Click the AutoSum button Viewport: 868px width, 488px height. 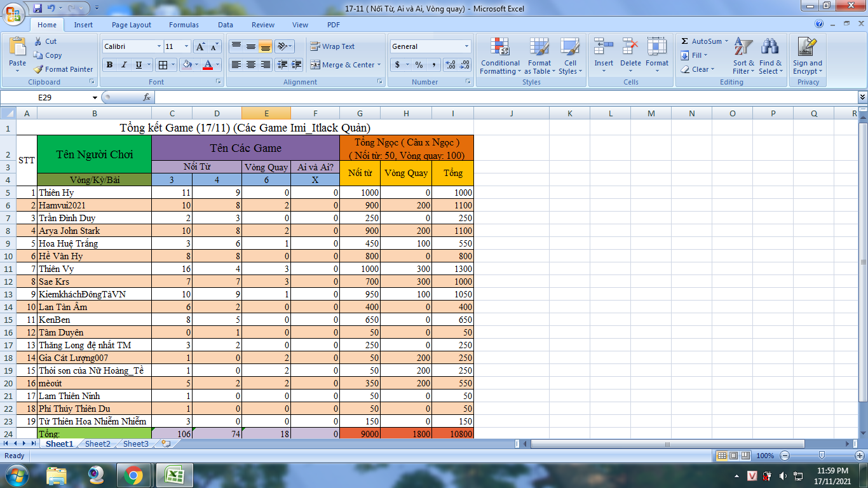point(702,41)
